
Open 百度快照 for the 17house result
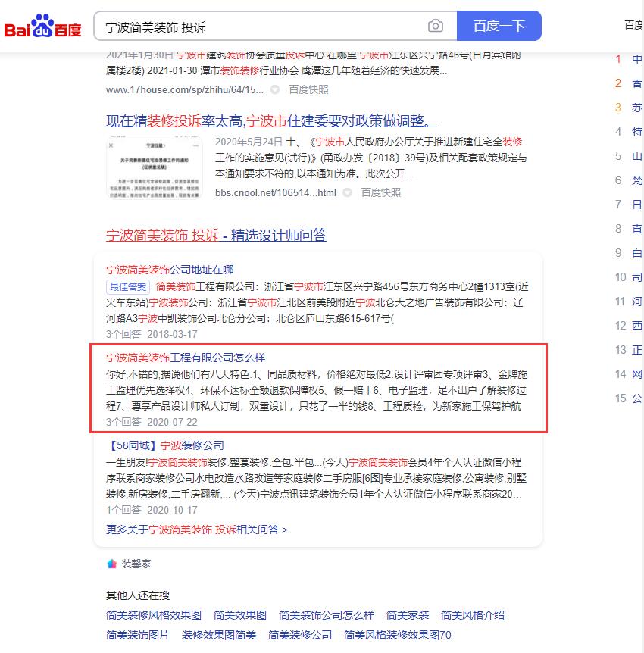point(308,89)
